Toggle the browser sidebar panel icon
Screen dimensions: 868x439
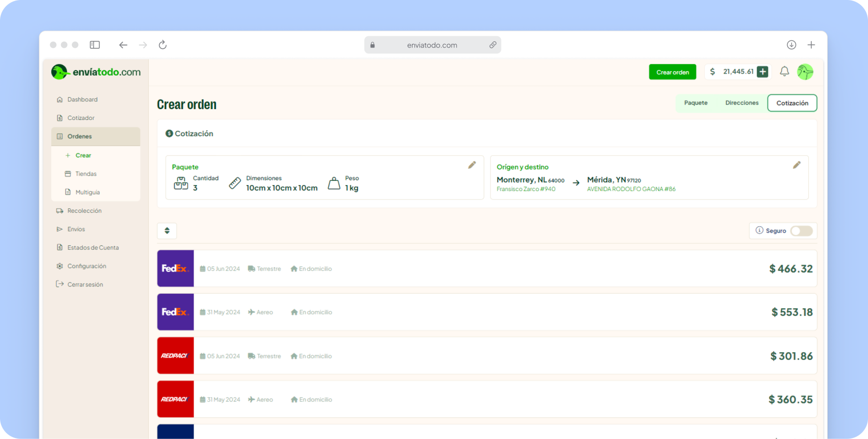click(95, 45)
